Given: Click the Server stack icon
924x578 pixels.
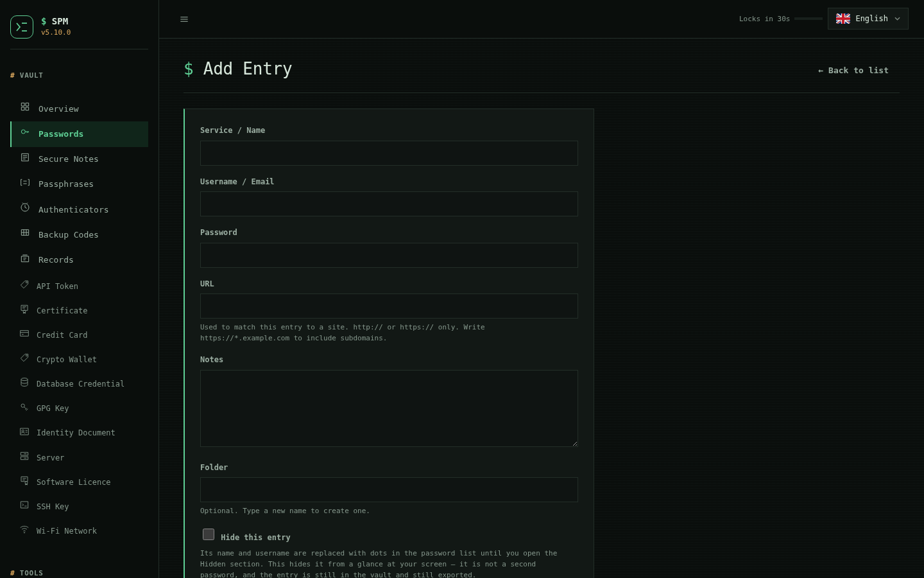Looking at the screenshot, I should pos(24,456).
